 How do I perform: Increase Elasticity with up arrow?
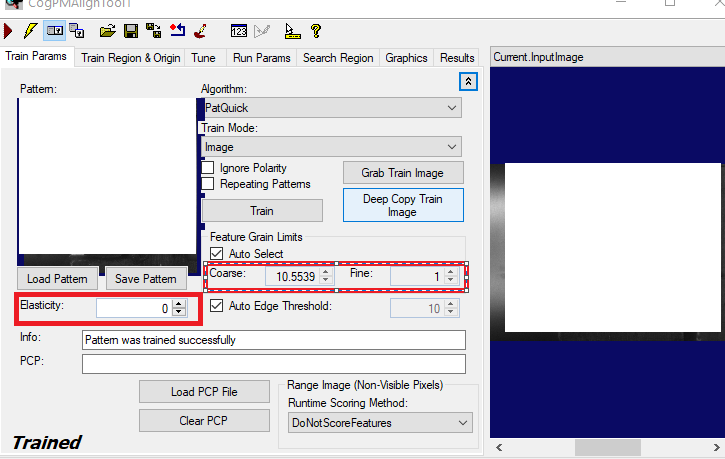click(179, 304)
